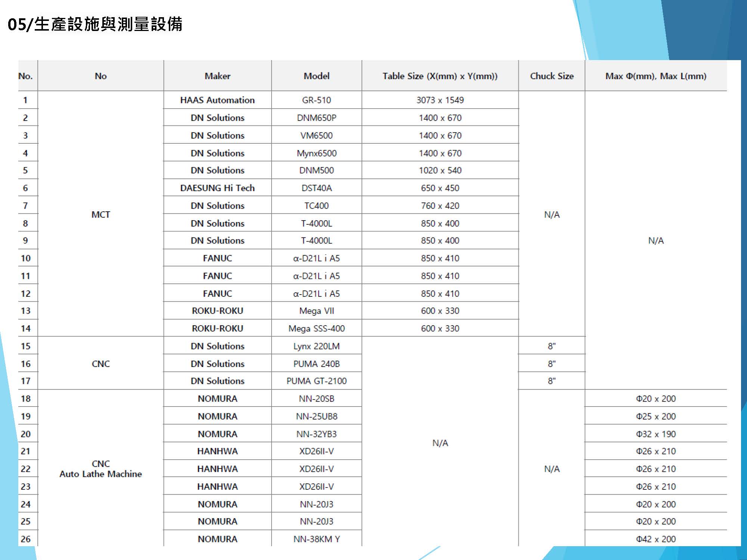Select the Maker column header

[217, 76]
